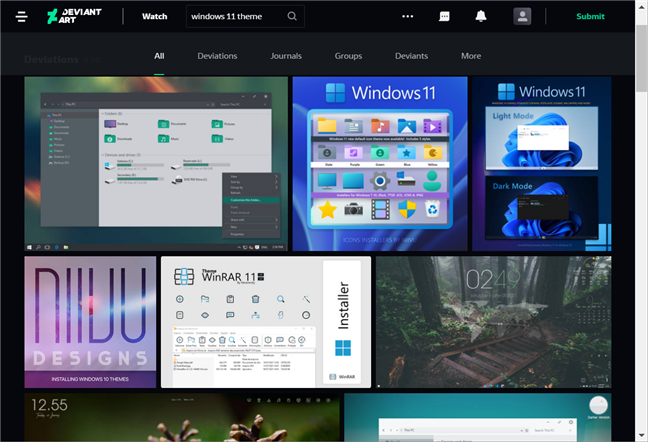Viewport: 648px width, 442px height.
Task: Open the Windows 11 icons installer thumbnail
Action: (x=380, y=164)
